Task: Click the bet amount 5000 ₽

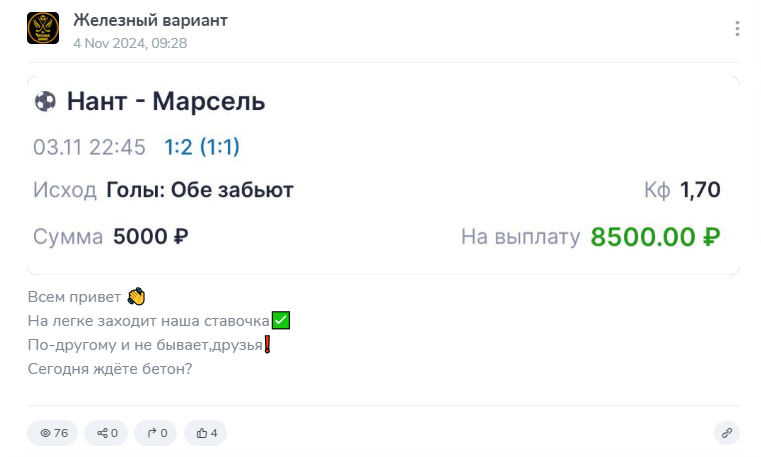Action: [x=151, y=237]
